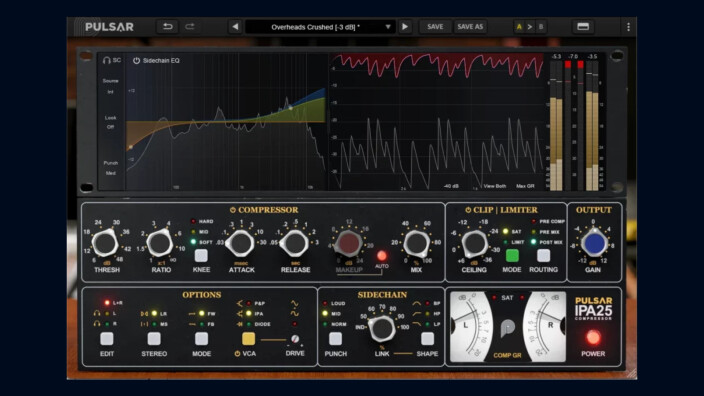
Task: Click the COMP GR meter label
Action: pos(507,355)
